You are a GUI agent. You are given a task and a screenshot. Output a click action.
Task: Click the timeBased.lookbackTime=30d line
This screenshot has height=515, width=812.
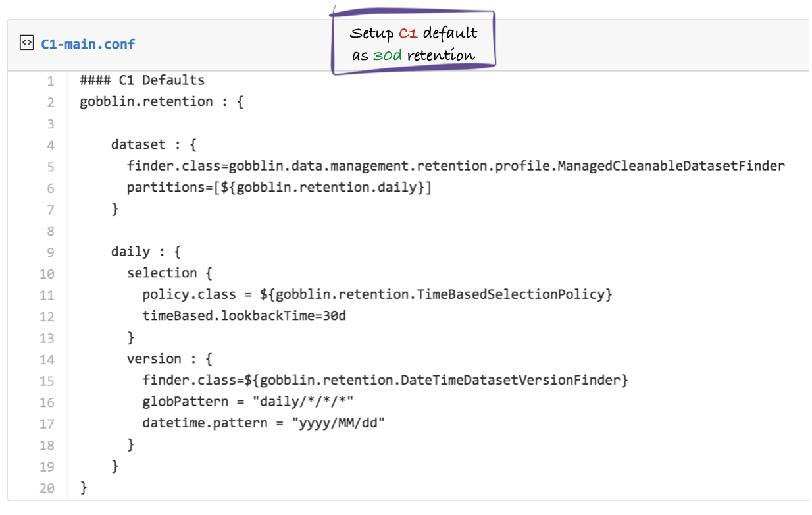click(x=244, y=316)
